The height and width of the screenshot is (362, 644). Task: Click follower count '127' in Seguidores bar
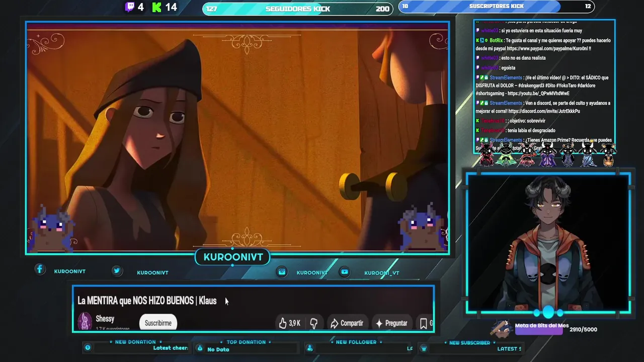point(211,9)
